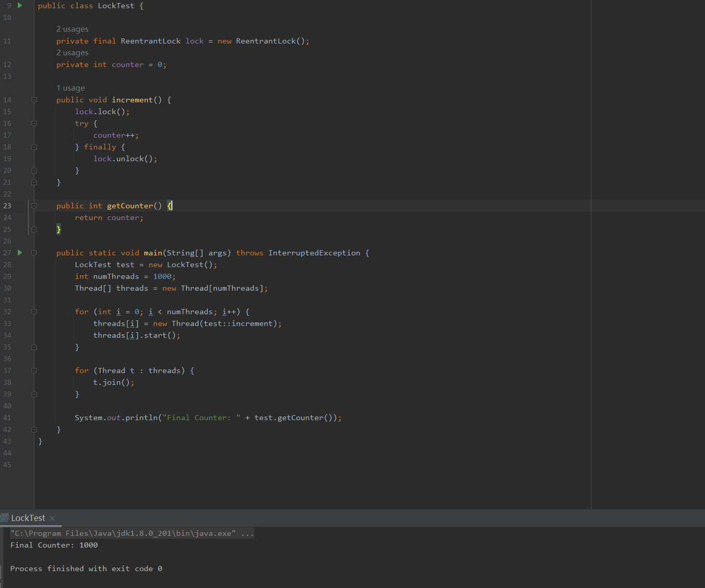The image size is (705, 588).
Task: Expand folded java.exe command line ellipsis
Action: [x=247, y=533]
